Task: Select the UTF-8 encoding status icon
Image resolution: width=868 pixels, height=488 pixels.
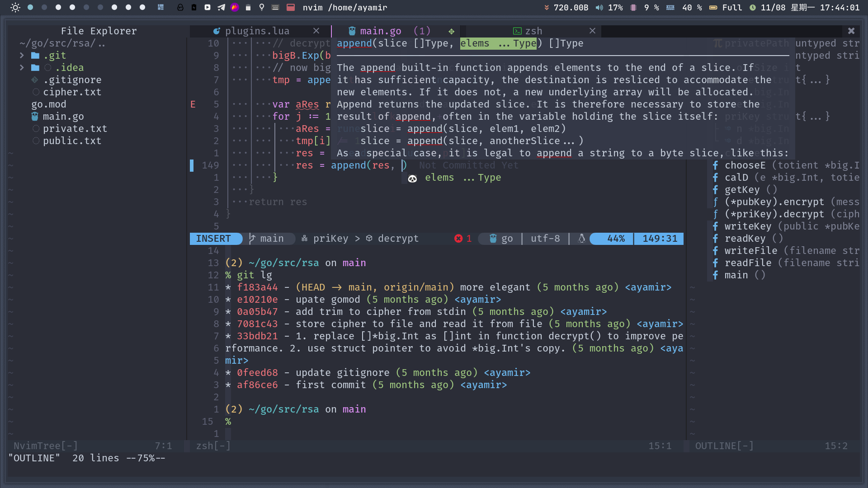Action: click(545, 238)
